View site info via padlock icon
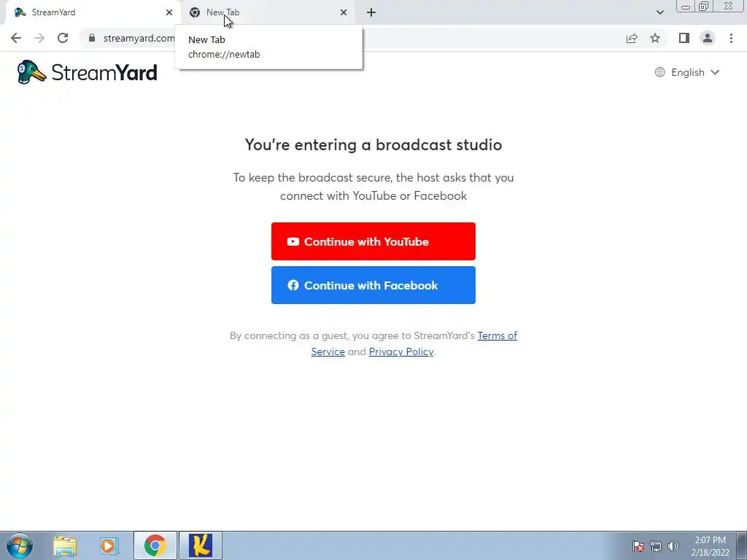 point(92,38)
